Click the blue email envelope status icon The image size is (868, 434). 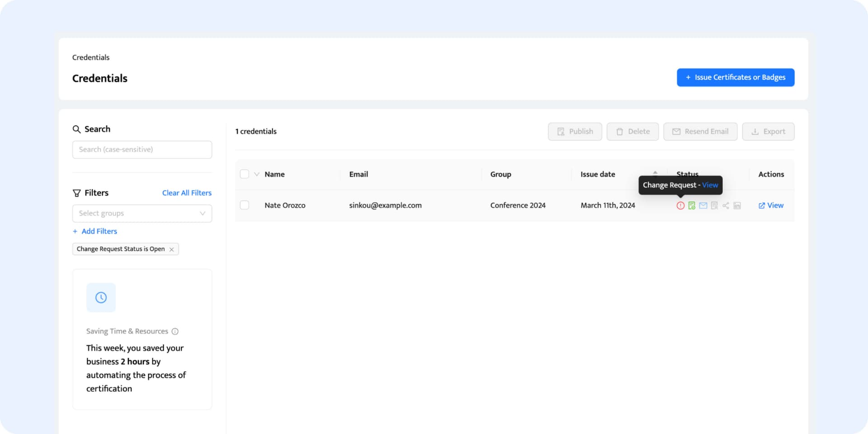point(703,206)
